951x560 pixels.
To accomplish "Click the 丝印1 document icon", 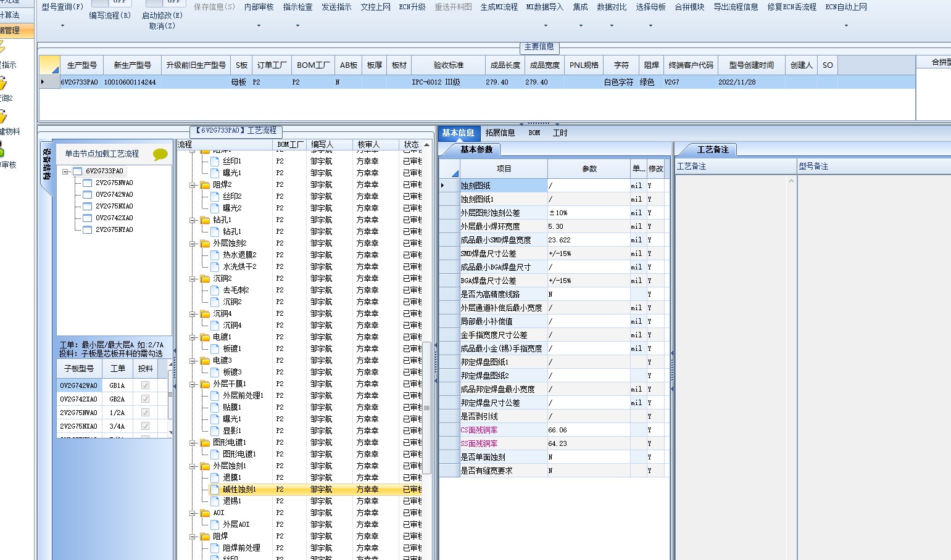I will click(215, 161).
